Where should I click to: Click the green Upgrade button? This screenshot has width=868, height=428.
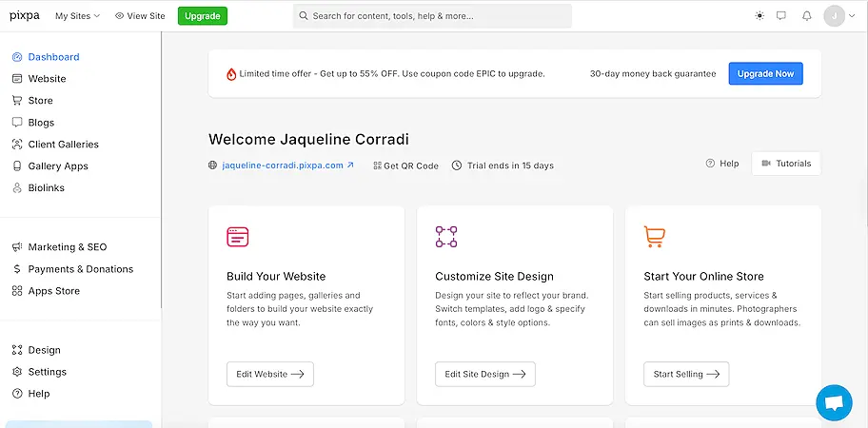click(x=203, y=16)
